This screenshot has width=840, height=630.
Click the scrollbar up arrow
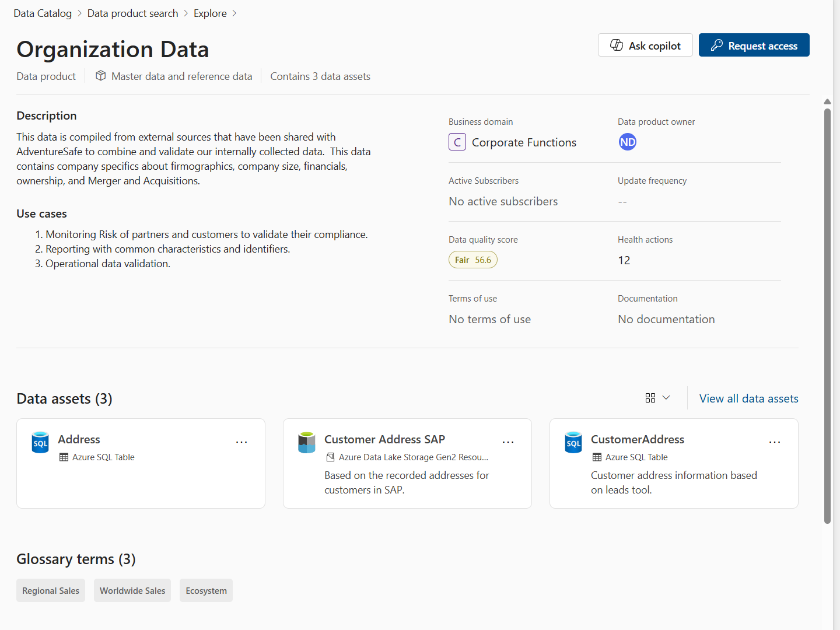click(x=827, y=101)
